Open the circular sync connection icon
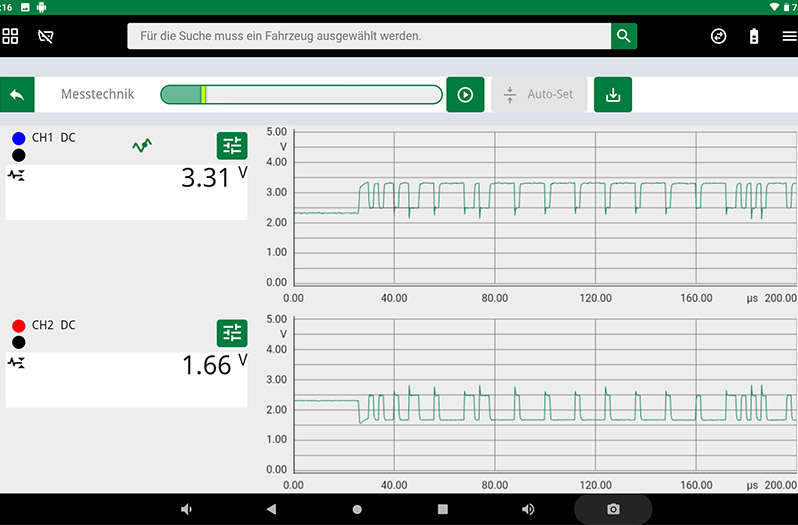Viewport: 798px width, 525px height. (x=718, y=36)
